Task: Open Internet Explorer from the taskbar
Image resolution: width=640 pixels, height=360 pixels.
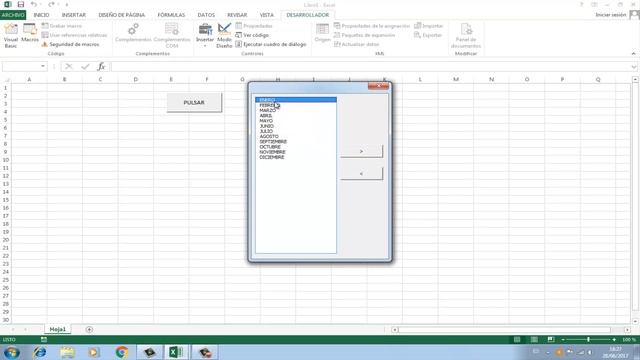Action: 40,352
